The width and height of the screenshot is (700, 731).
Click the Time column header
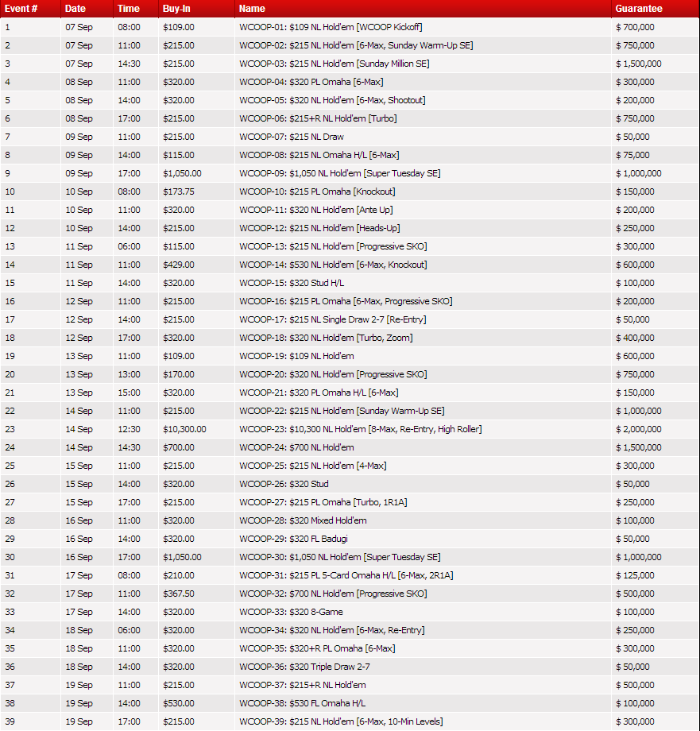tap(128, 9)
